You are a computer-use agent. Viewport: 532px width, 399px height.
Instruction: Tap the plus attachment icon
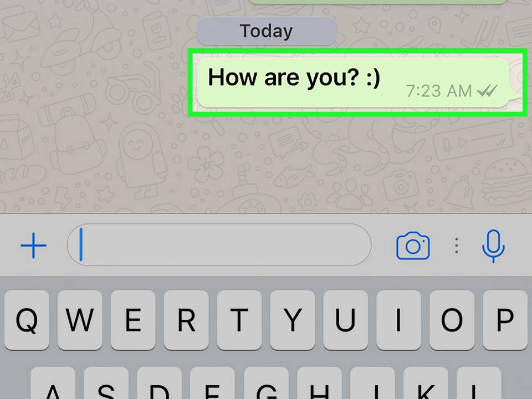coord(33,245)
